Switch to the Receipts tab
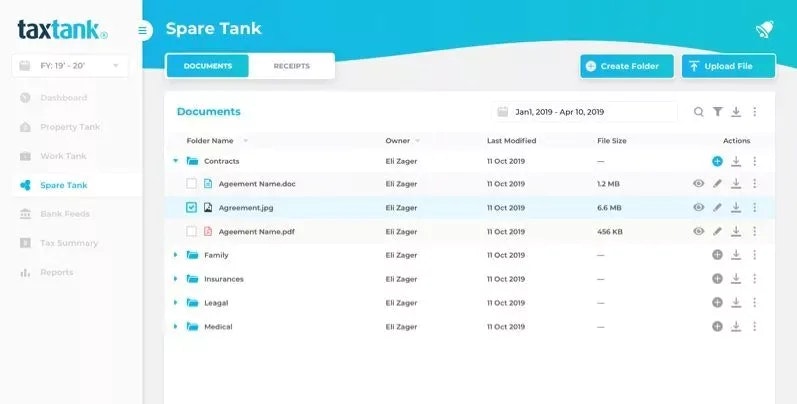The image size is (797, 404). [x=292, y=66]
